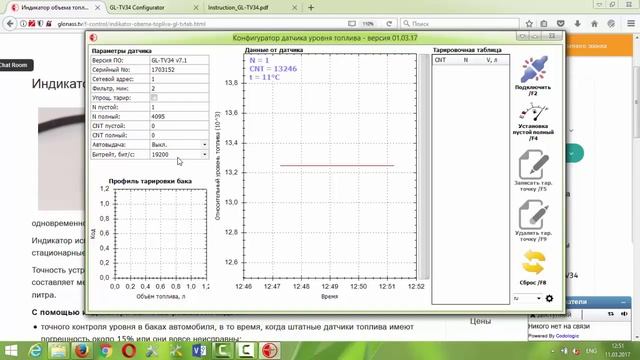Go back with browser back arrow
This screenshot has height=360, width=640.
click(x=10, y=24)
